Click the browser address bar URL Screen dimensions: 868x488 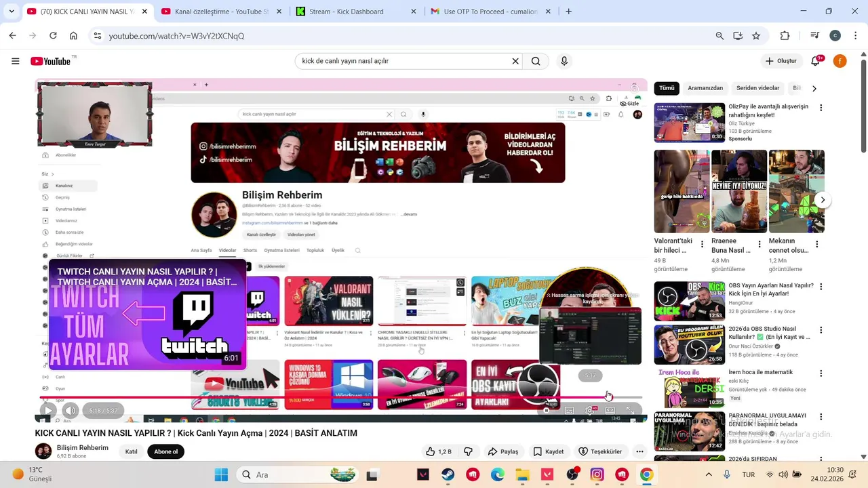coord(176,36)
